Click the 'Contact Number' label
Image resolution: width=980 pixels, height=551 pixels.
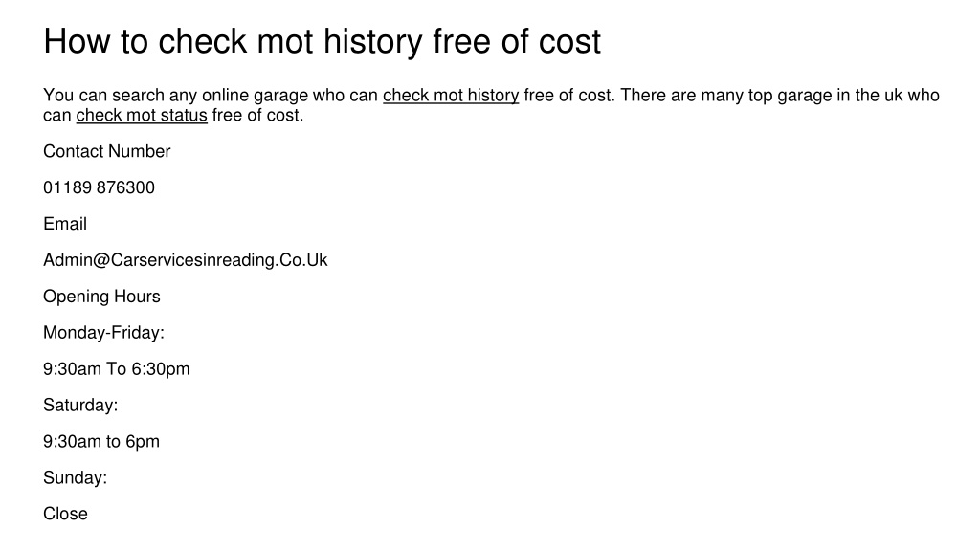click(107, 151)
